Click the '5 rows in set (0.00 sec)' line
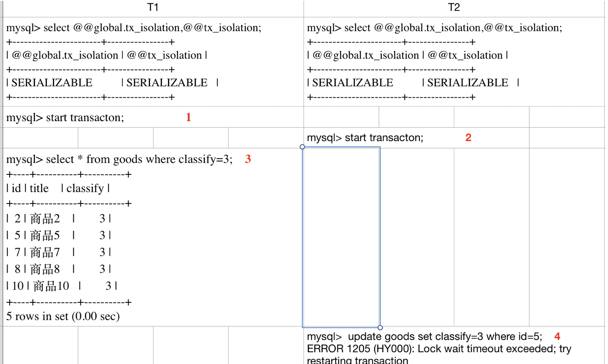 (x=63, y=316)
